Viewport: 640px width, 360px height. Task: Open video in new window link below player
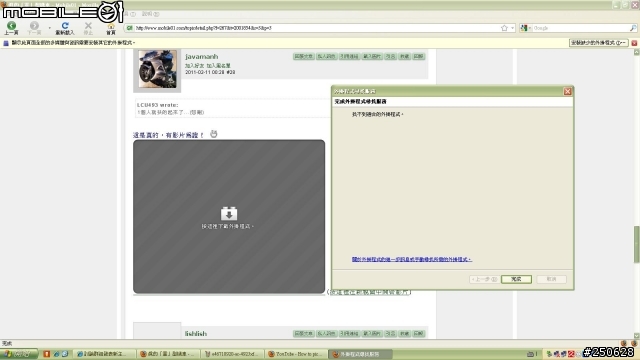369,292
